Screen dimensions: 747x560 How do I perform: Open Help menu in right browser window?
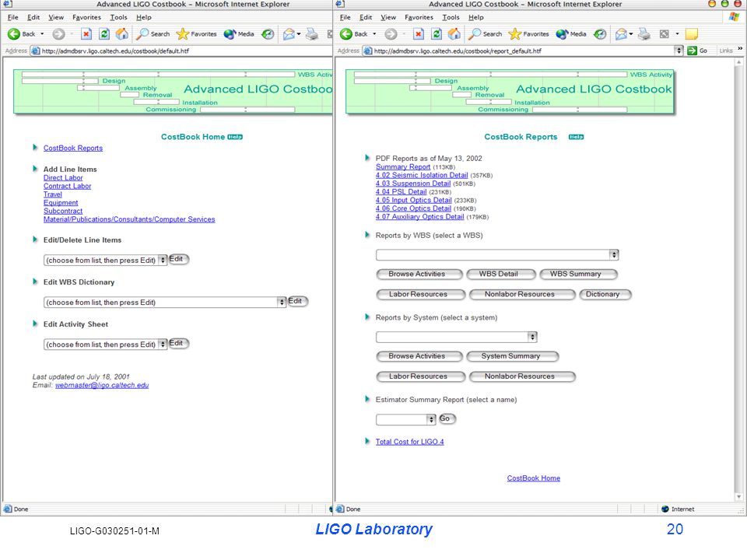pyautogui.click(x=476, y=17)
